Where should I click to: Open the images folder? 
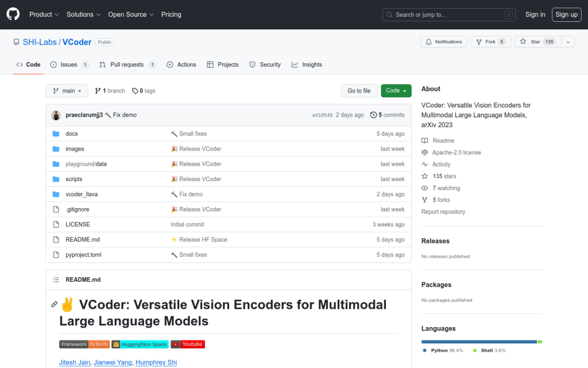[x=75, y=149]
